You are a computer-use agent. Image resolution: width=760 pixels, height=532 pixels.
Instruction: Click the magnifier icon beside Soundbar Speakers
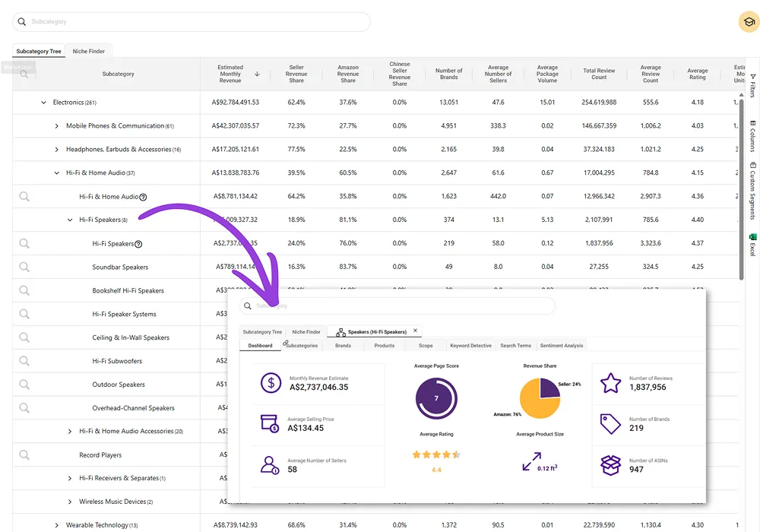point(24,267)
